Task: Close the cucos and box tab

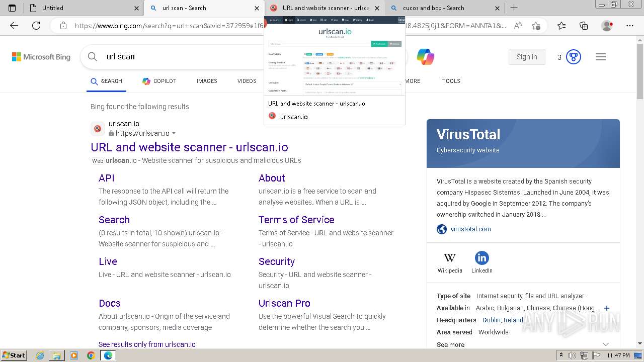Action: point(498,8)
